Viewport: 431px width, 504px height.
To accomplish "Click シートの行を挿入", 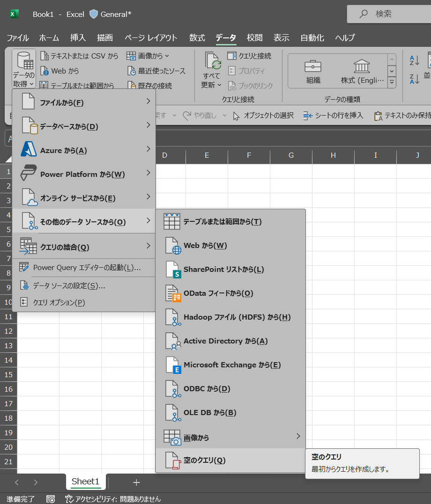I will [x=333, y=116].
